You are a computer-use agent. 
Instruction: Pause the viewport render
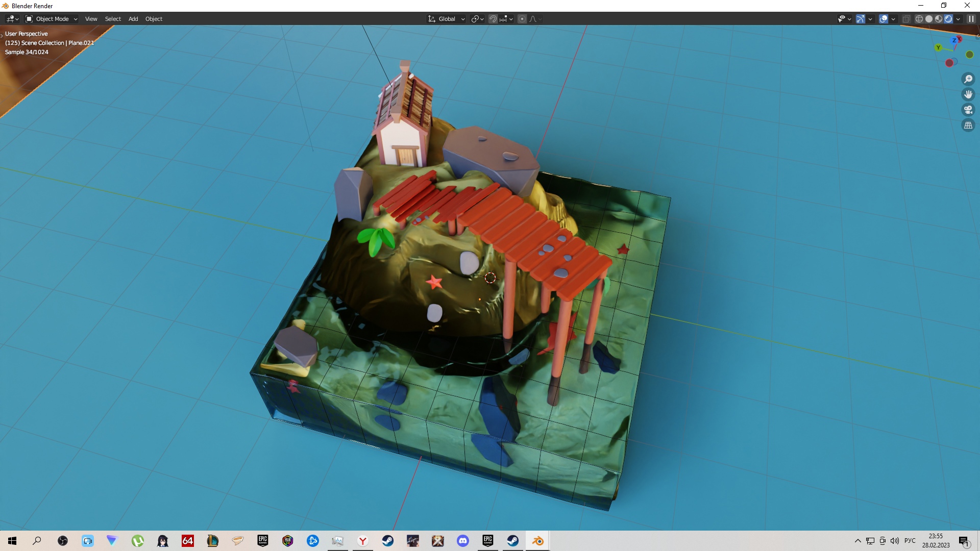point(971,19)
